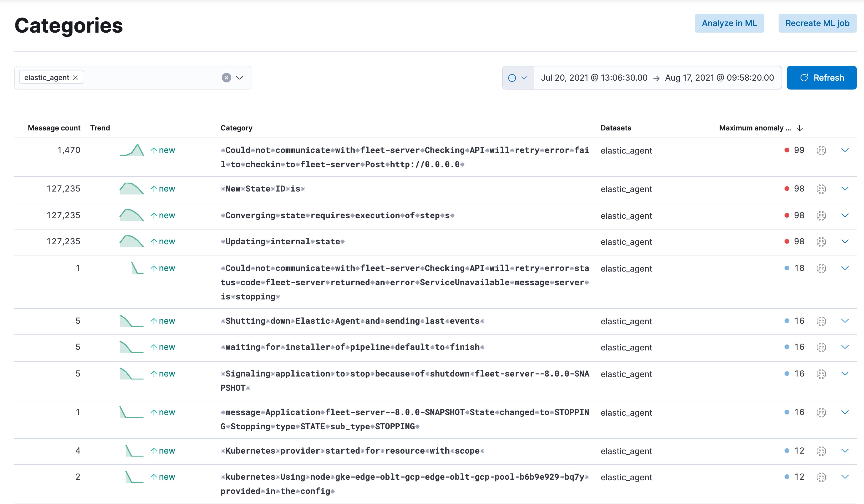Click the calendar/clock icon next to date range

point(512,77)
